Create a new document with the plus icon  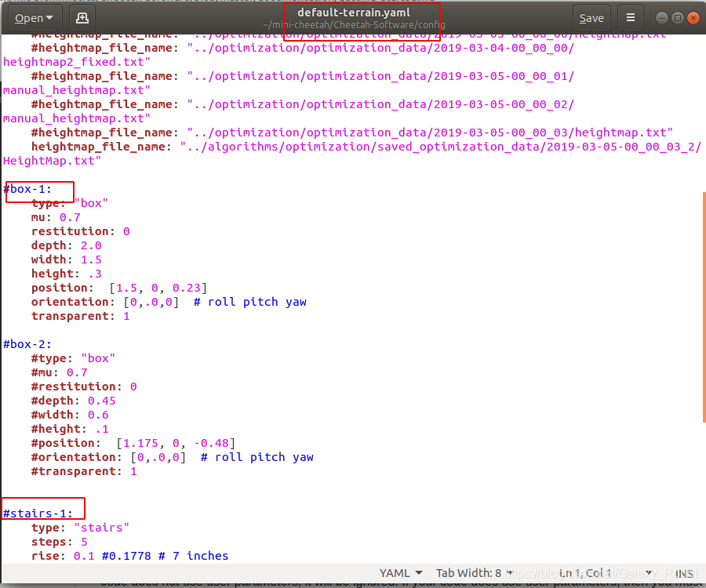(82, 18)
